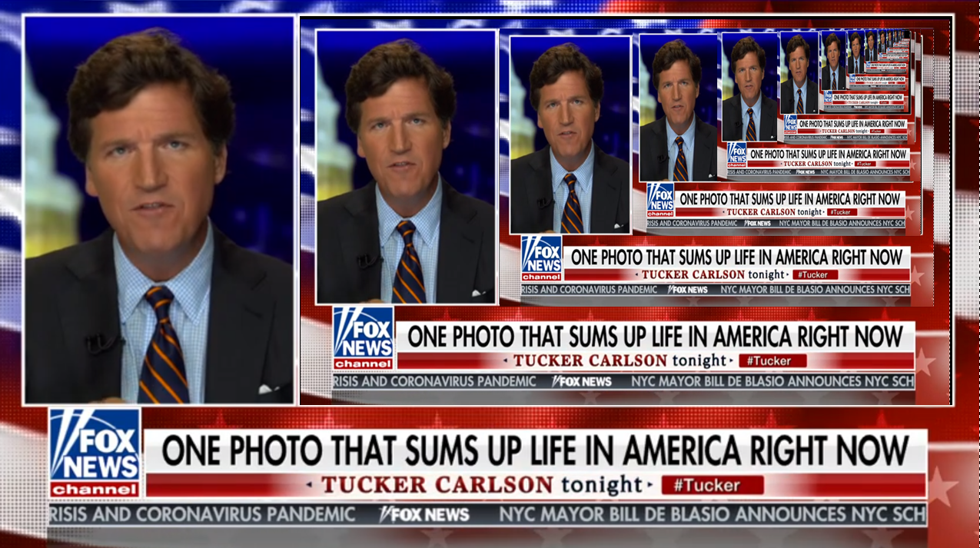The height and width of the screenshot is (548, 980).
Task: Click the #Tucker hashtag in the second-largest banner
Action: [772, 360]
